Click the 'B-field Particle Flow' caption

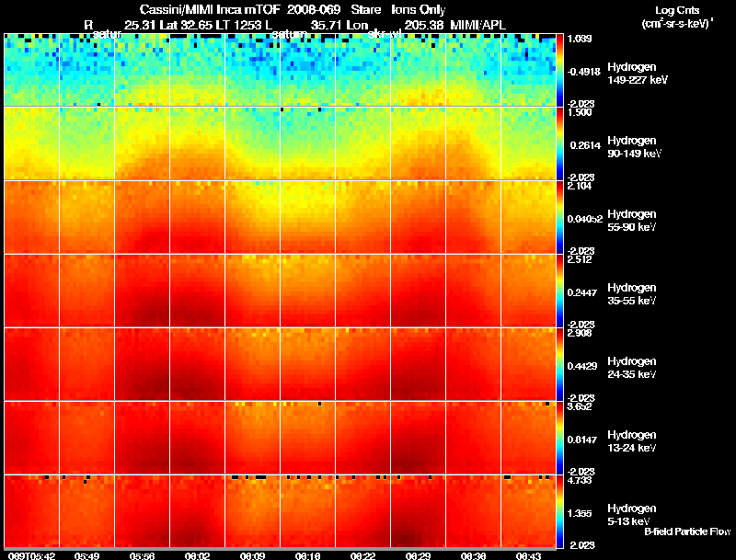point(687,531)
